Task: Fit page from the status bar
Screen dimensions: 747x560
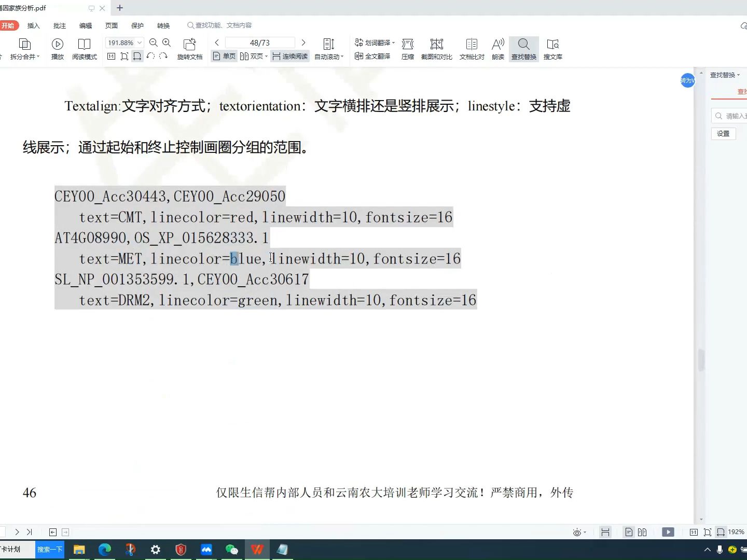Action: (707, 532)
